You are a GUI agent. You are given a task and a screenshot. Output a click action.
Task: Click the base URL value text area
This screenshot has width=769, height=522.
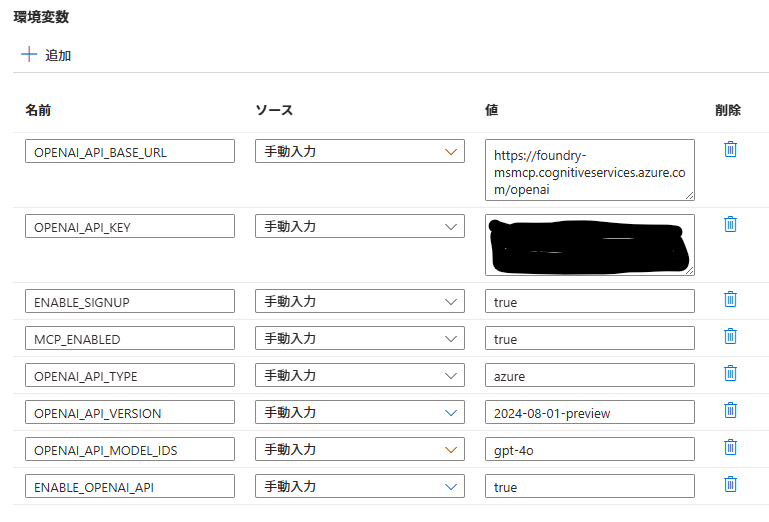[589, 170]
